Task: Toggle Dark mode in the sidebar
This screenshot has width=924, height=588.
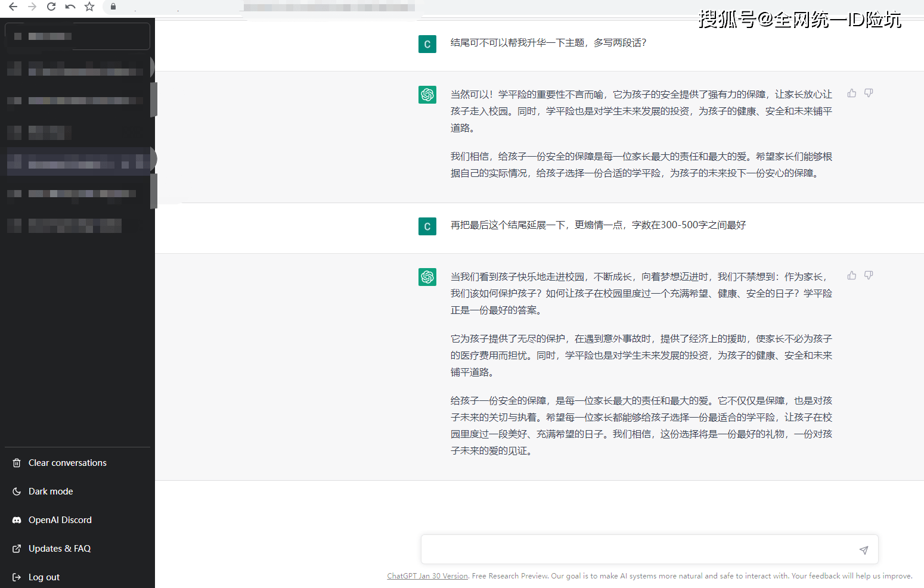Action: [x=50, y=491]
